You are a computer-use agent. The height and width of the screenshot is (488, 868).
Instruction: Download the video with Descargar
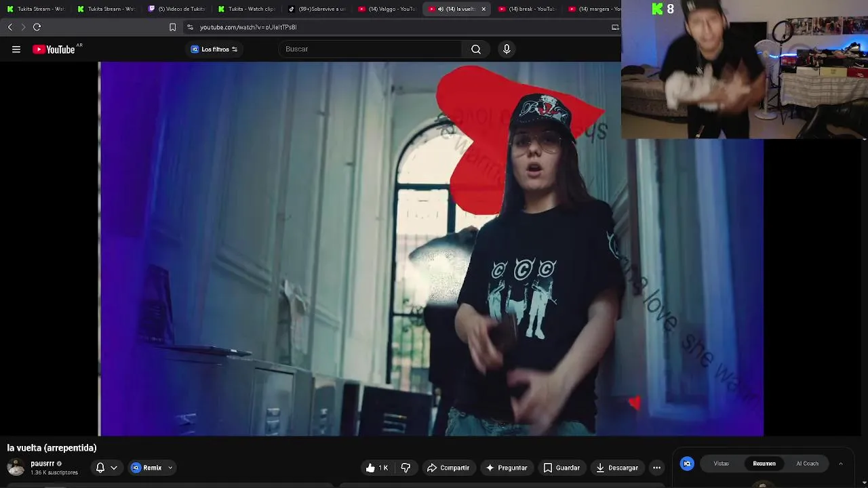click(x=617, y=468)
